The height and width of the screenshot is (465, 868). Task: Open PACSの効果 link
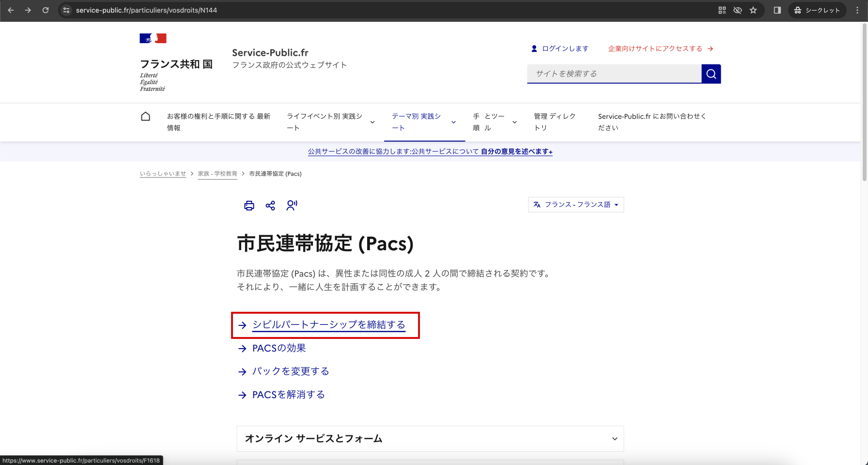279,348
